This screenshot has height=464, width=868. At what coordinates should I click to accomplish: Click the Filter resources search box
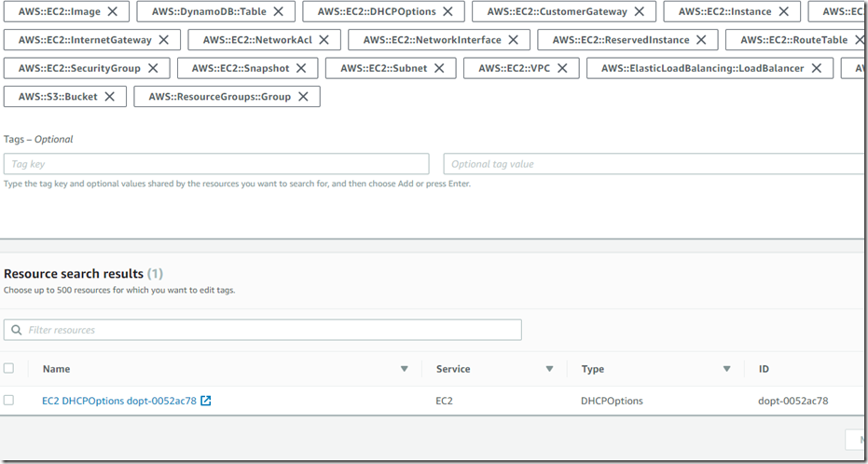262,330
